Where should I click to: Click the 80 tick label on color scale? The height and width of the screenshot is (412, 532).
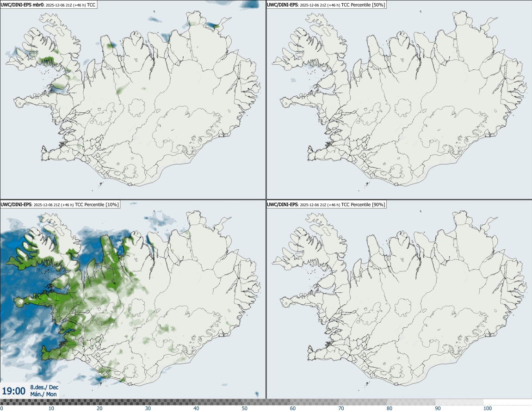[390, 408]
